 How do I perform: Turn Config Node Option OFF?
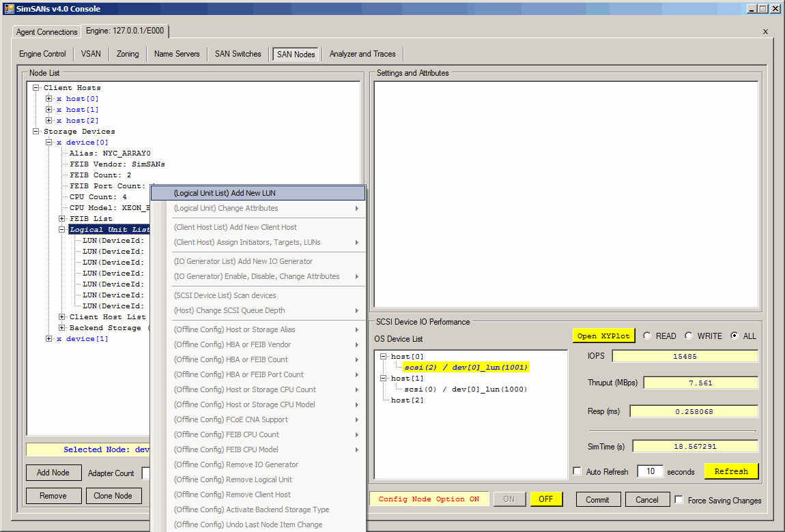pos(545,499)
